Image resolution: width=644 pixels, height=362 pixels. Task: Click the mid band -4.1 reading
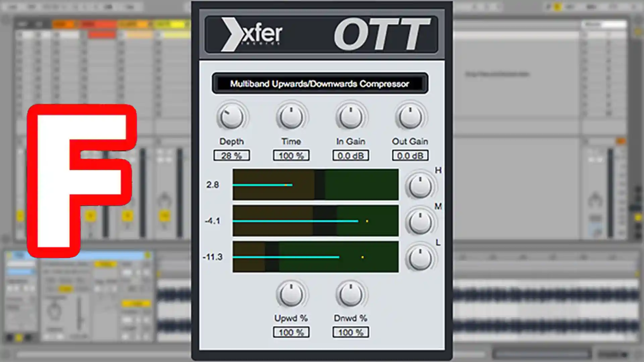coord(213,221)
